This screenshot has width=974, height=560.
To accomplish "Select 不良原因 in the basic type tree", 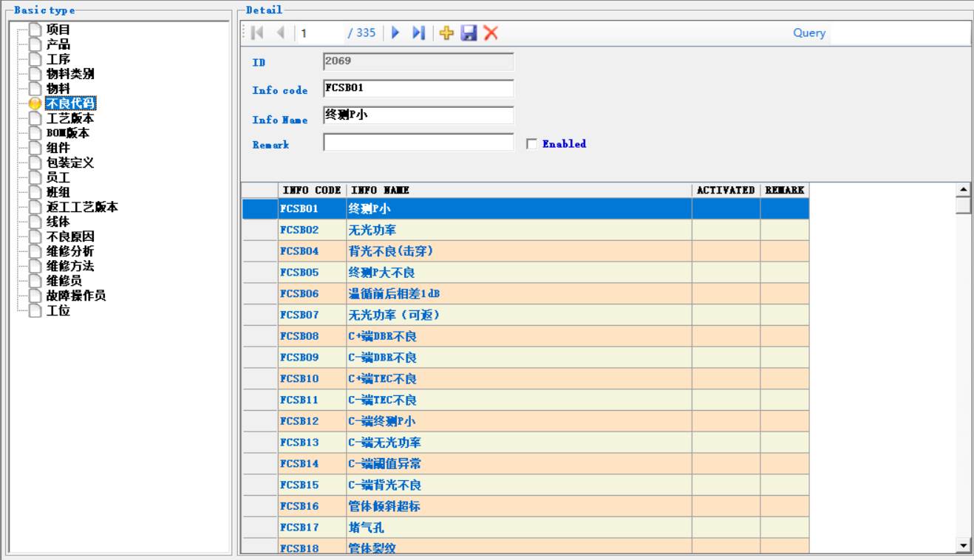I will pos(70,236).
